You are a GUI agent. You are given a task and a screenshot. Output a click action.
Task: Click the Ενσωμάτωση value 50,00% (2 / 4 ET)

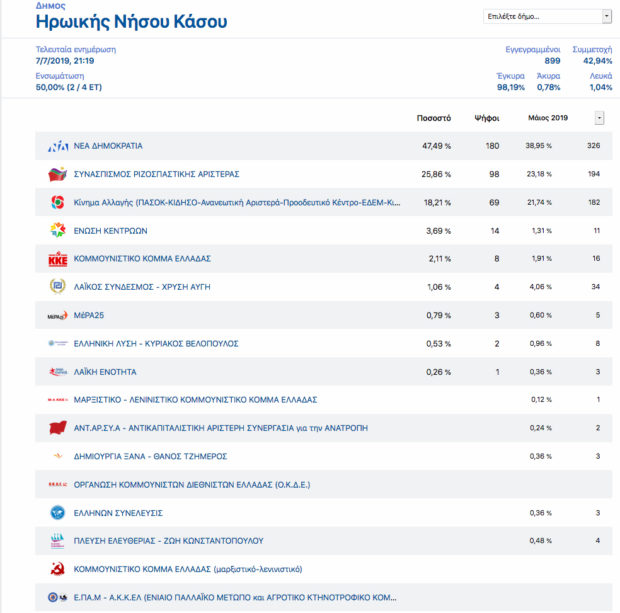pyautogui.click(x=69, y=87)
